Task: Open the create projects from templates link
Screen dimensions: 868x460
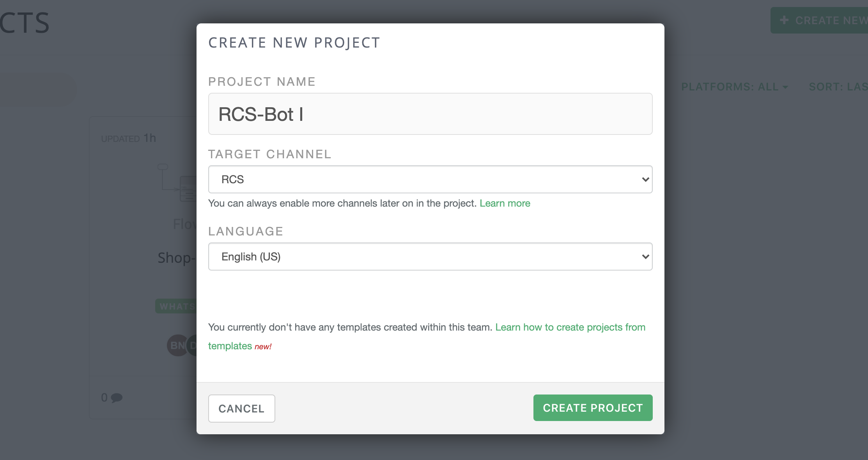Action: pyautogui.click(x=570, y=327)
